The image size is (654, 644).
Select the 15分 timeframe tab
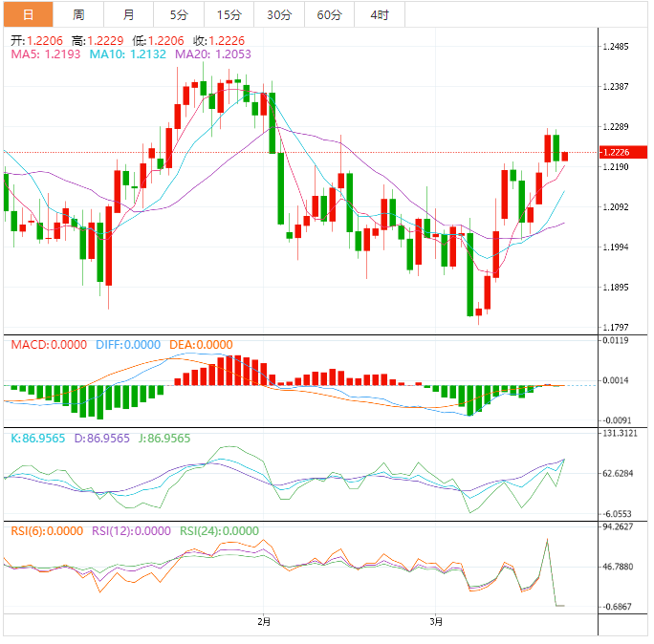(229, 14)
